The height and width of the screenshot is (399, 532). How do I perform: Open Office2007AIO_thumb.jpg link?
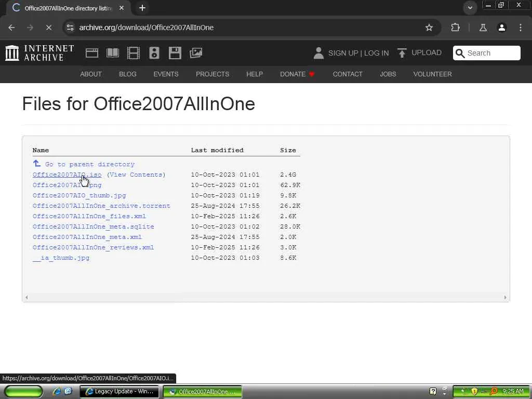pos(79,195)
